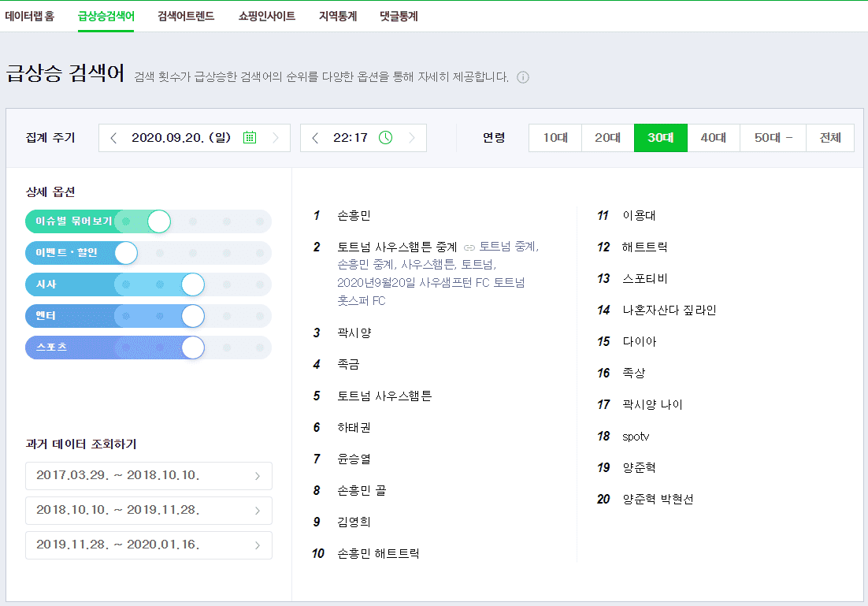
Task: Click the 시사 slider knob
Action: [193, 284]
